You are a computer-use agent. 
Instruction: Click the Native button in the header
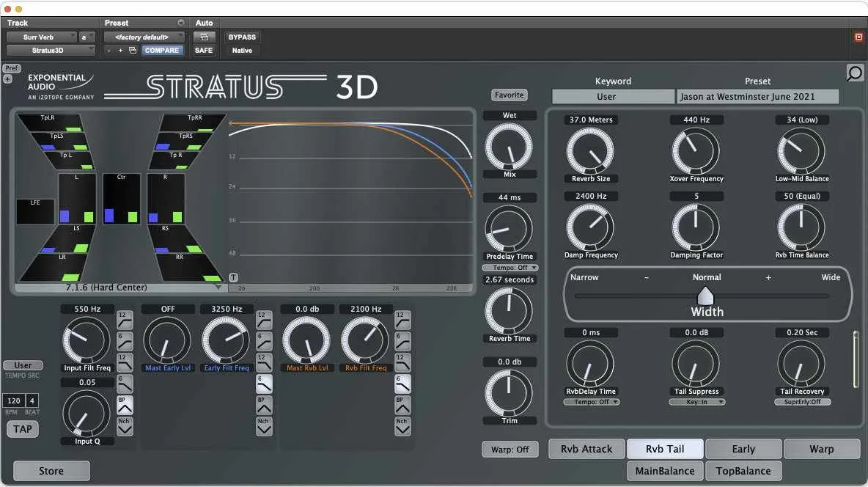(242, 51)
